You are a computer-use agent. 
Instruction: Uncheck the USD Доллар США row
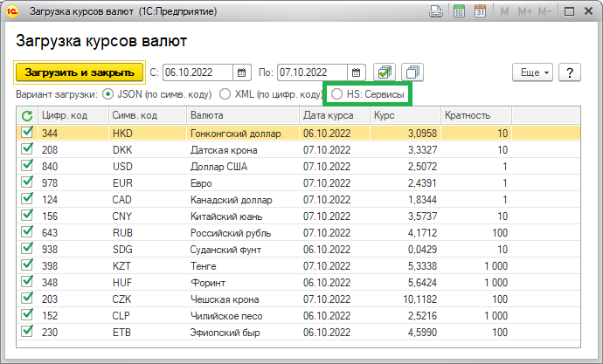27,166
